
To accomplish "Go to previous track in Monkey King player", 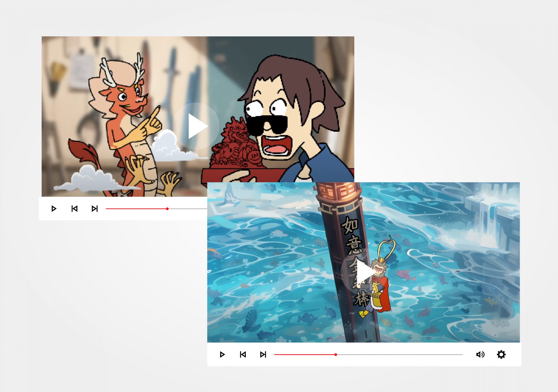I will (x=243, y=355).
